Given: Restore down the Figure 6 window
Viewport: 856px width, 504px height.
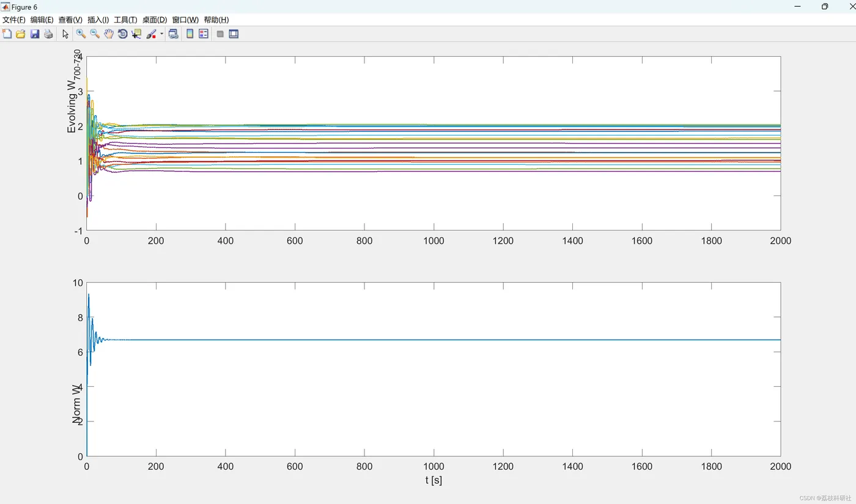Looking at the screenshot, I should click(825, 7).
